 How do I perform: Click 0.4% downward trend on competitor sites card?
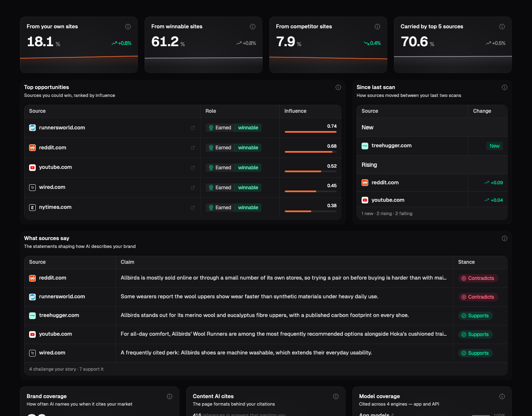click(x=372, y=43)
